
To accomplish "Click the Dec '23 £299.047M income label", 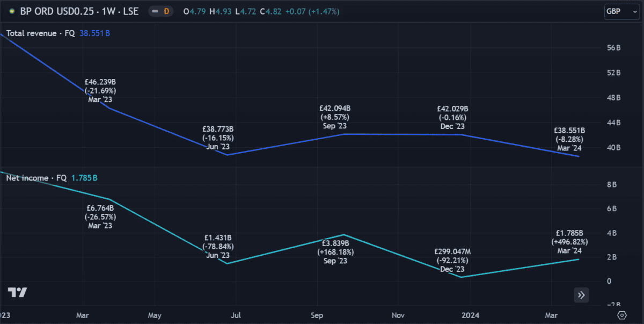I will [x=451, y=260].
